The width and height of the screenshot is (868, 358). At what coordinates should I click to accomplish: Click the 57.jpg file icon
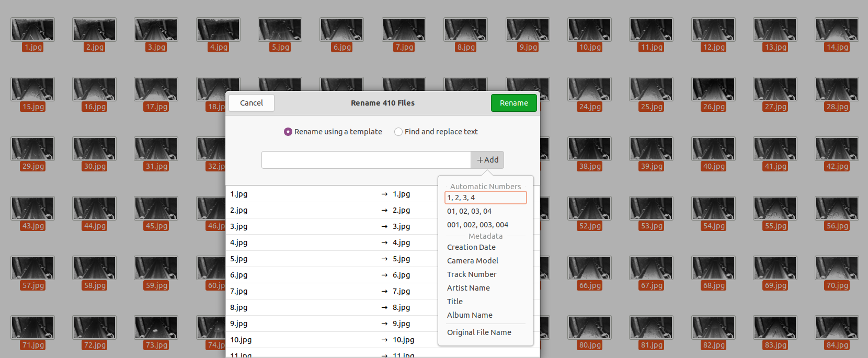pyautogui.click(x=32, y=268)
